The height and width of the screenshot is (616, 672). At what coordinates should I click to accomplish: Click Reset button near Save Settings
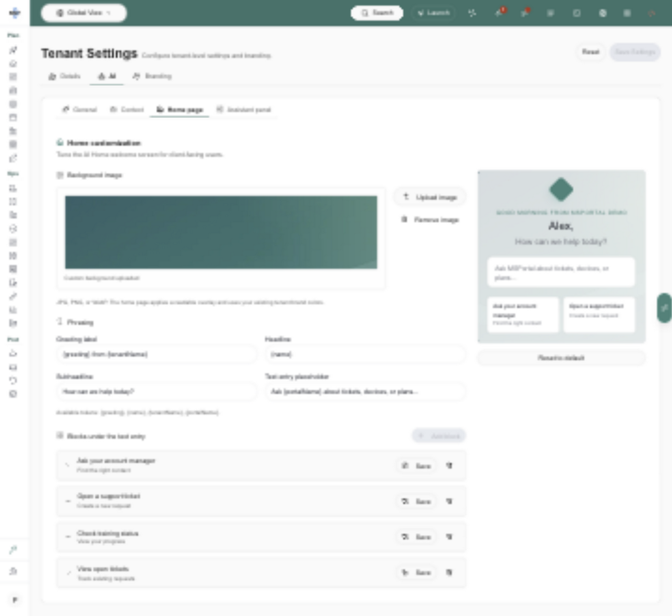pyautogui.click(x=591, y=51)
